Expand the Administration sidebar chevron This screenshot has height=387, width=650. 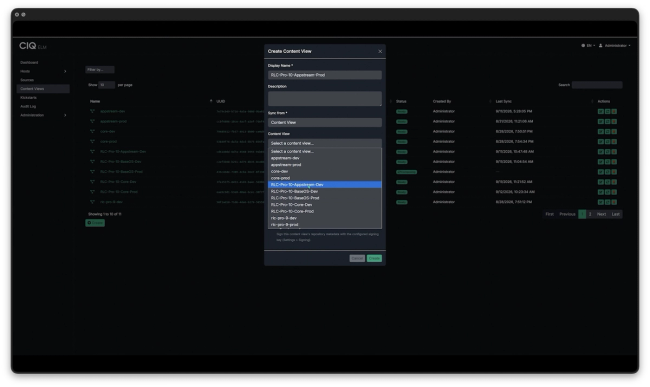click(65, 115)
